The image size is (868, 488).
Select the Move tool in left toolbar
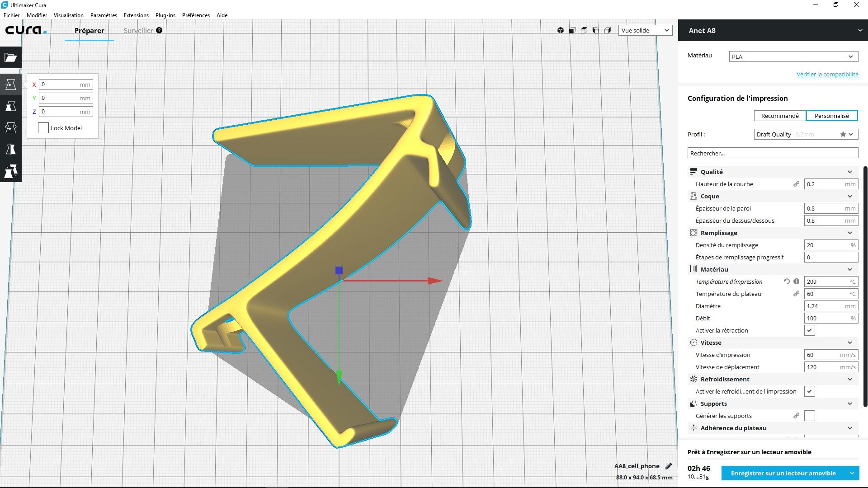pyautogui.click(x=11, y=84)
